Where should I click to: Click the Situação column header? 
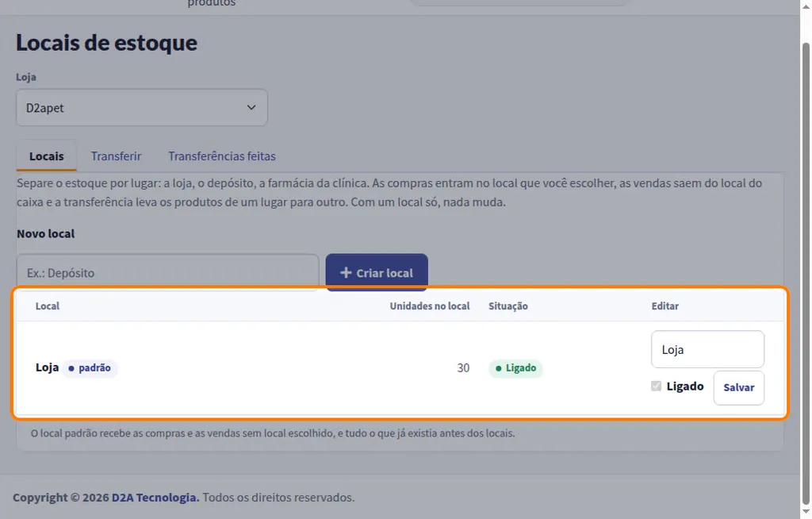508,306
